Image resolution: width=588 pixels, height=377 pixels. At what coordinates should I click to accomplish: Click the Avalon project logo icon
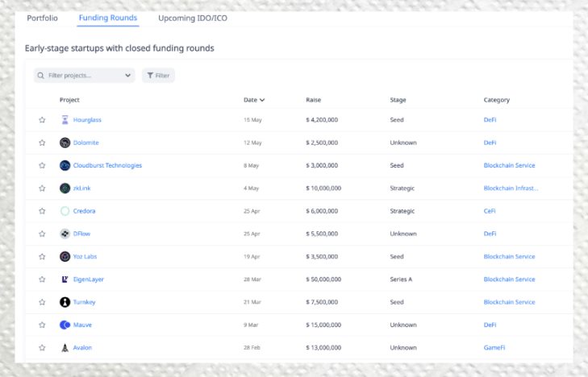click(65, 348)
